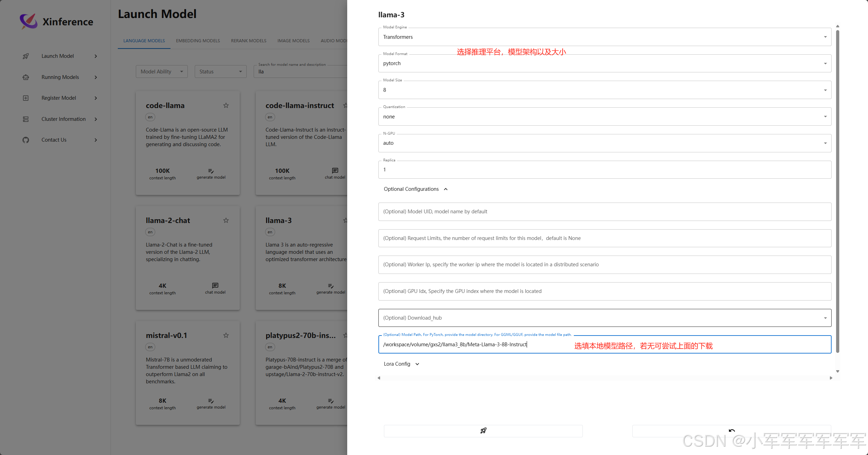Click the chevron beside Launch Model

click(x=96, y=56)
